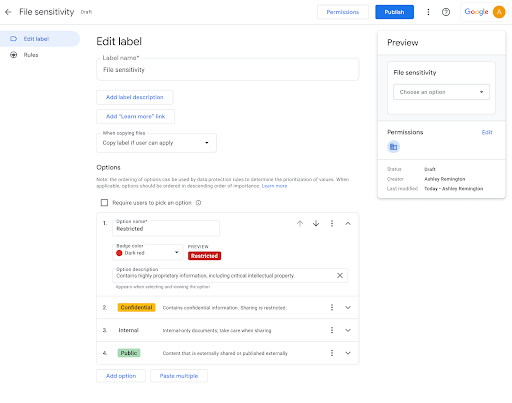Move Restricted option up with the arrow
The width and height of the screenshot is (512, 403).
click(x=300, y=223)
